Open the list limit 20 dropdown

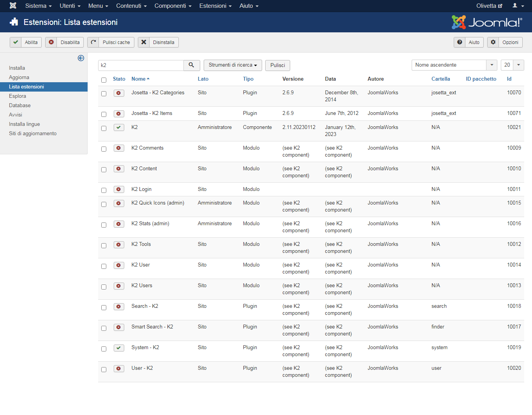click(512, 65)
